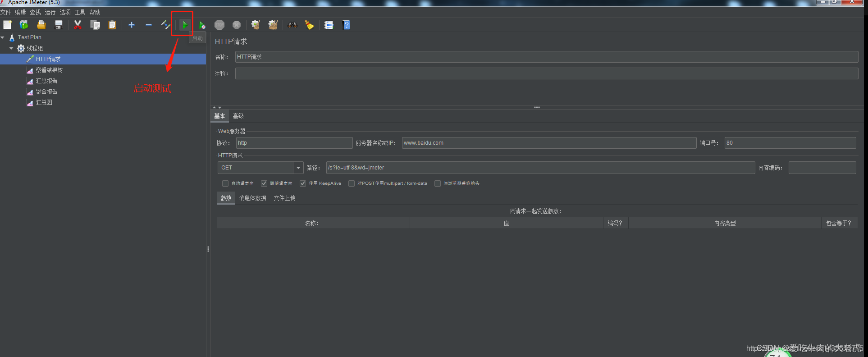The image size is (868, 357).
Task: Cut selected element with scissors icon
Action: [x=78, y=25]
